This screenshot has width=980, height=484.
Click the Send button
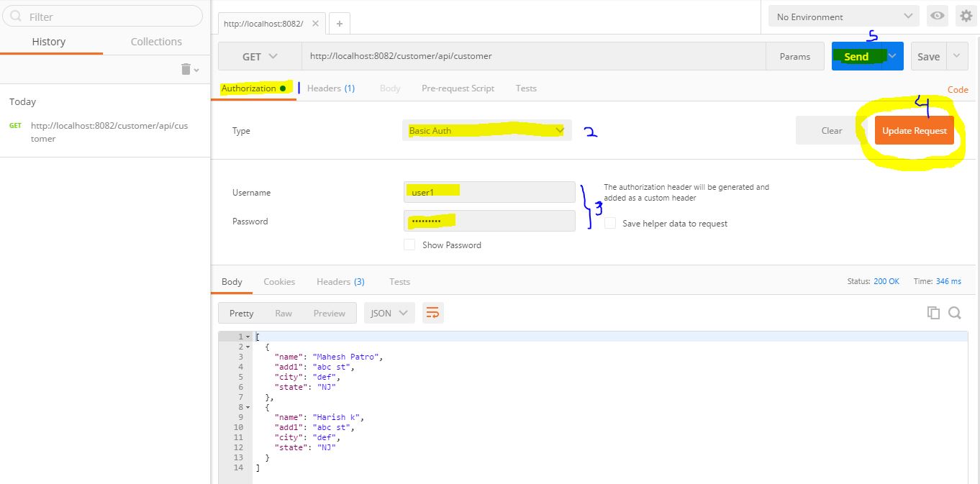coord(857,57)
